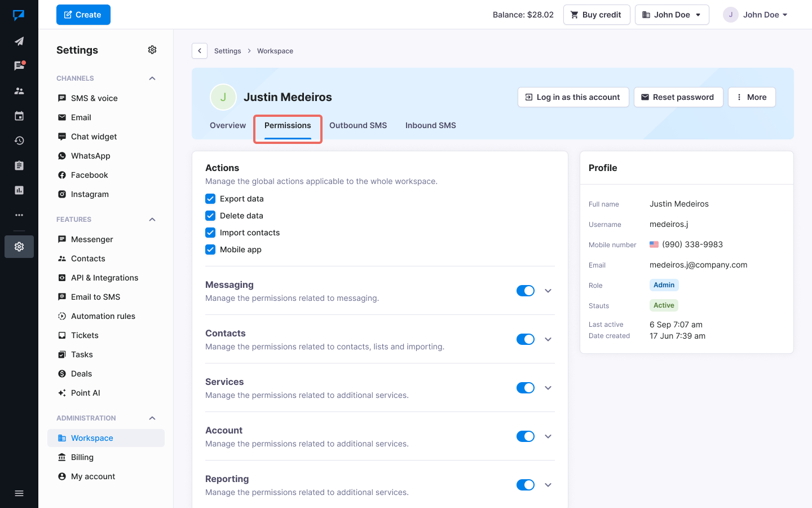Image resolution: width=812 pixels, height=508 pixels.
Task: Turn off the Messaging permissions toggle
Action: [x=525, y=290]
